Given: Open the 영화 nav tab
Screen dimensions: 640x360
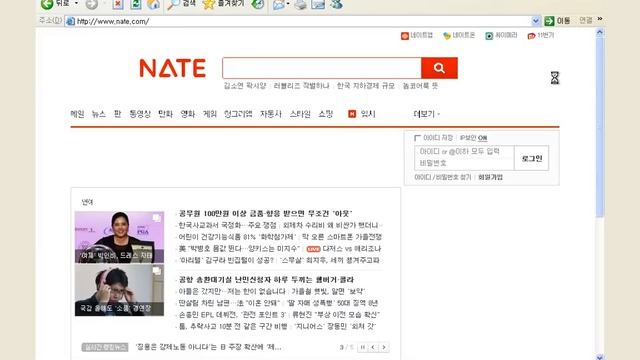Looking at the screenshot, I should coord(188,114).
